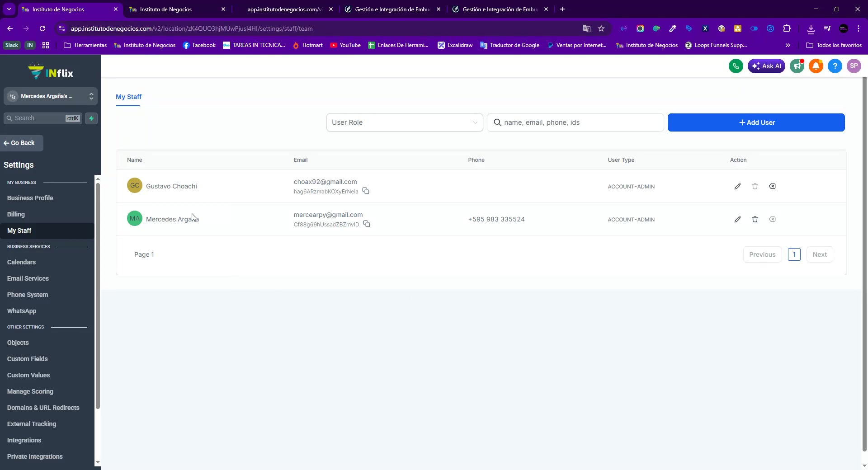
Task: Switch to app.institutodenegocios.com tab
Action: 285,9
